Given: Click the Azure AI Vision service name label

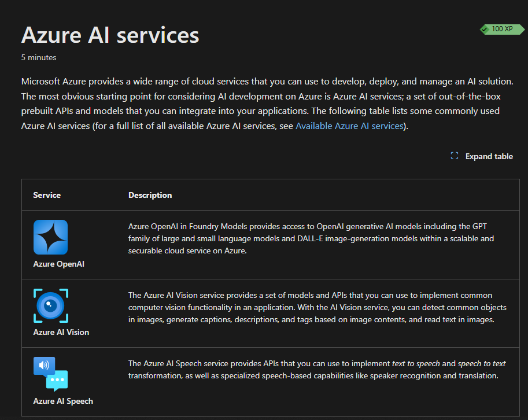Looking at the screenshot, I should [x=61, y=333].
